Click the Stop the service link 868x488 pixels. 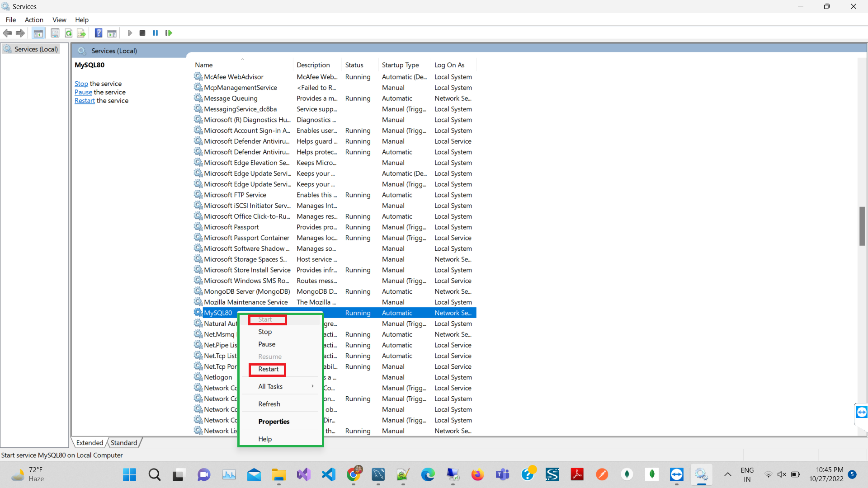tap(81, 84)
